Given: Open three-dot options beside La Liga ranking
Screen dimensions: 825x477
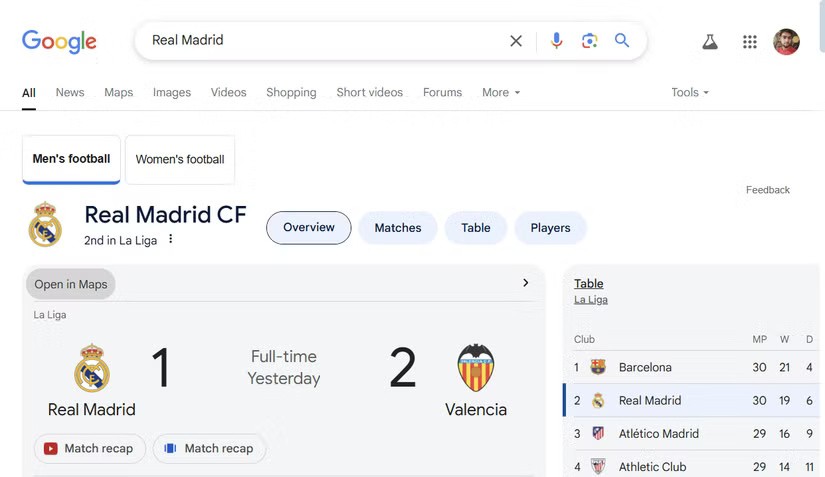Looking at the screenshot, I should click(171, 240).
